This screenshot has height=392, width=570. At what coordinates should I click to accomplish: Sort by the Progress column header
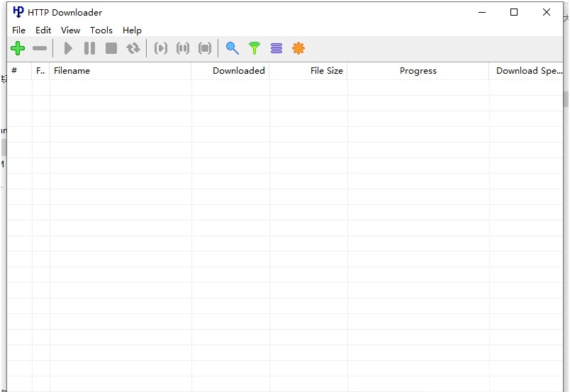418,71
